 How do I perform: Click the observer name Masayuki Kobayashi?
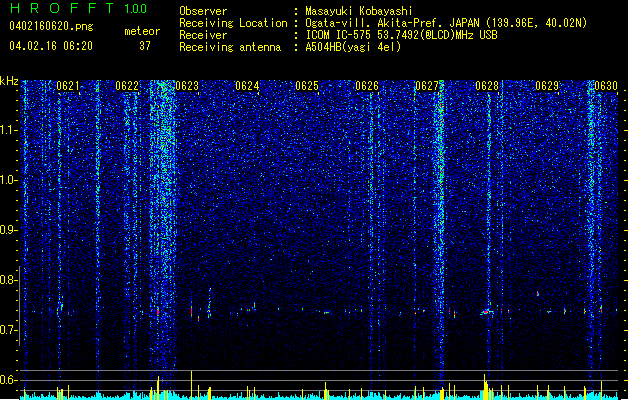(x=359, y=11)
